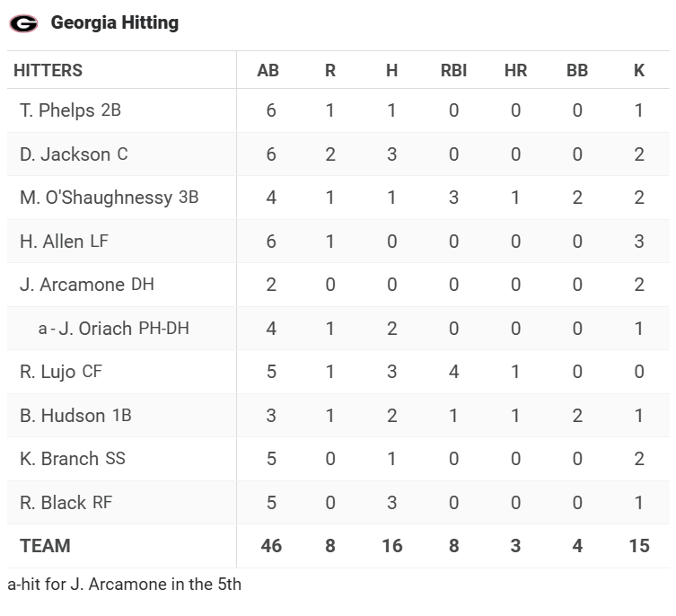This screenshot has height=616, width=676.
Task: Click the HR column header
Action: point(515,70)
